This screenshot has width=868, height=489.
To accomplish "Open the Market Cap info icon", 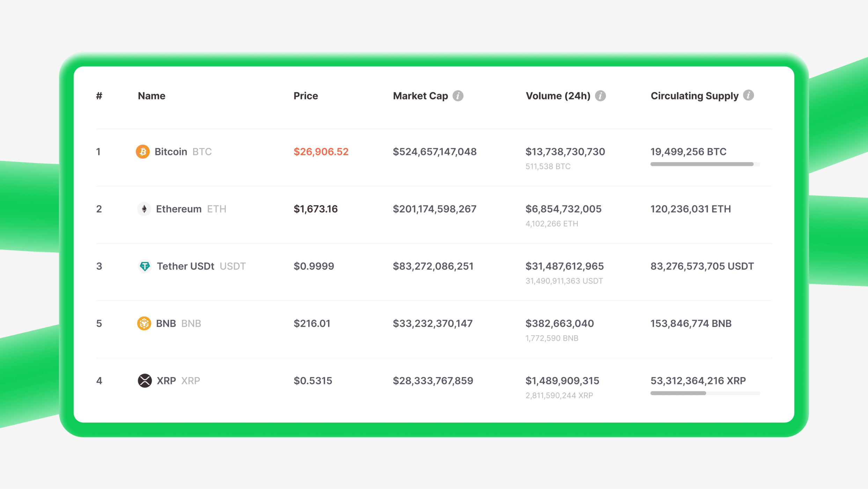I will pos(458,96).
